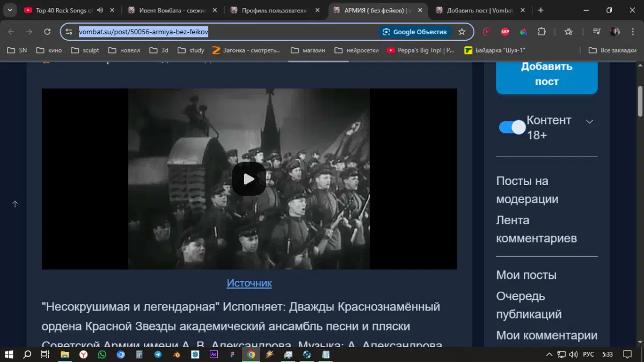The image size is (644, 362).
Task: Launch Blender from the taskbar
Action: [177, 354]
